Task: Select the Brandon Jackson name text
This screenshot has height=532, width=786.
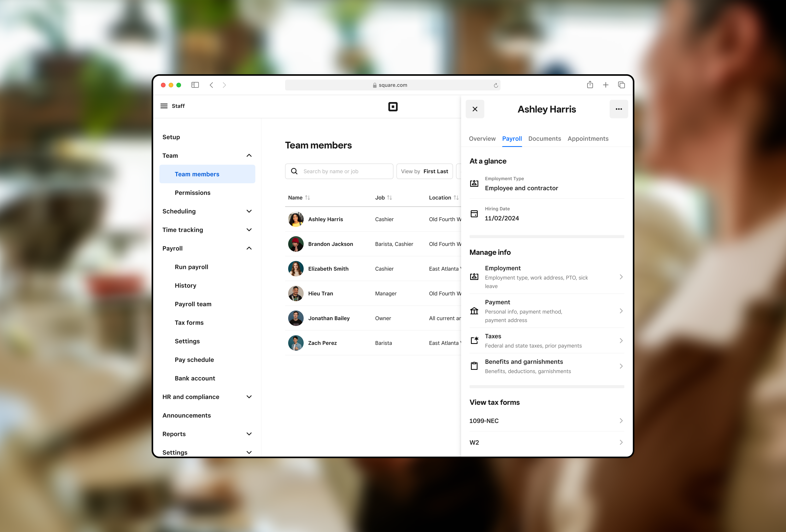Action: [330, 244]
